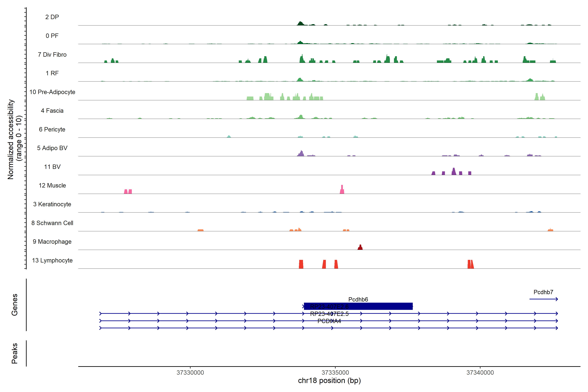Click the 37330000 axis tick label
Image resolution: width=588 pixels, height=392 pixels.
point(190,373)
